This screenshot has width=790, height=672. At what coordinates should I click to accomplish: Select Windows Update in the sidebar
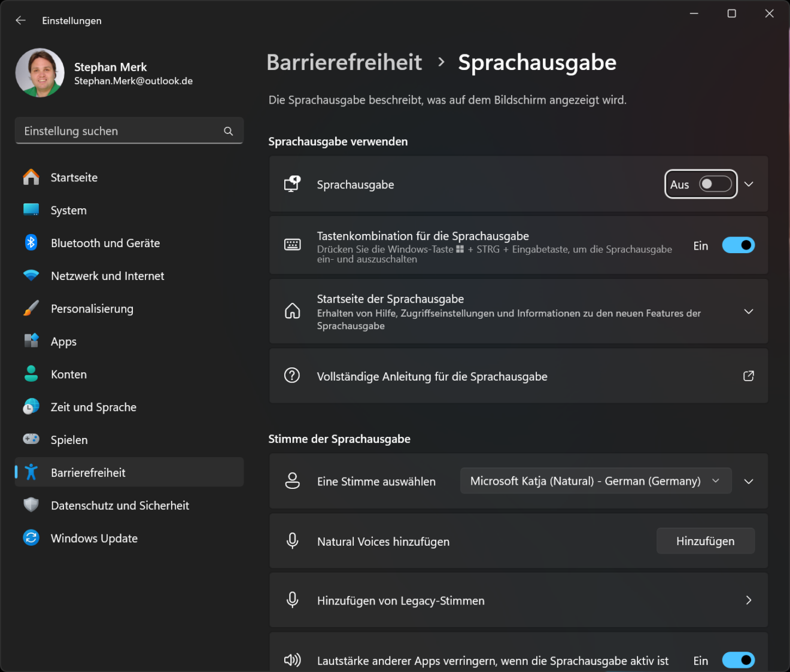(x=94, y=538)
